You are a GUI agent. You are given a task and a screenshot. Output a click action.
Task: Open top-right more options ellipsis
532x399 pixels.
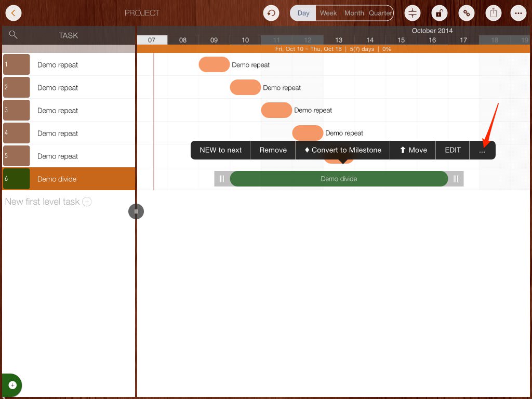pyautogui.click(x=518, y=13)
